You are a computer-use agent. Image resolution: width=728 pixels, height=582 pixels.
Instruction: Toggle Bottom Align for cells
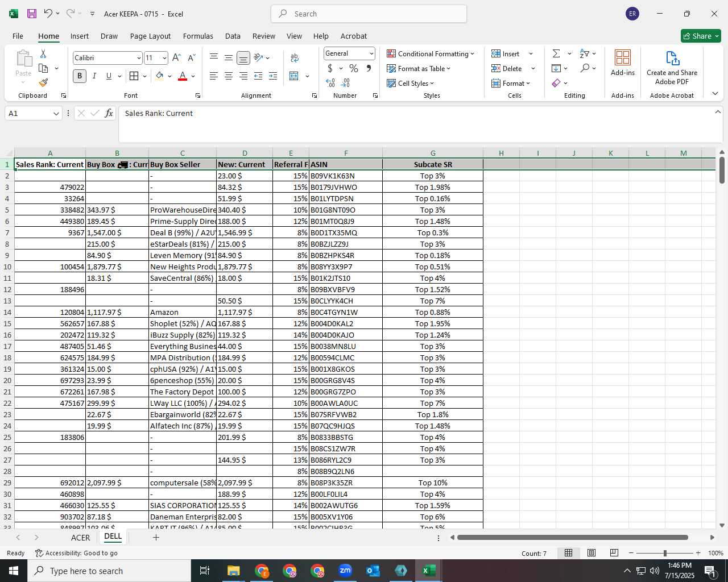[x=243, y=57]
